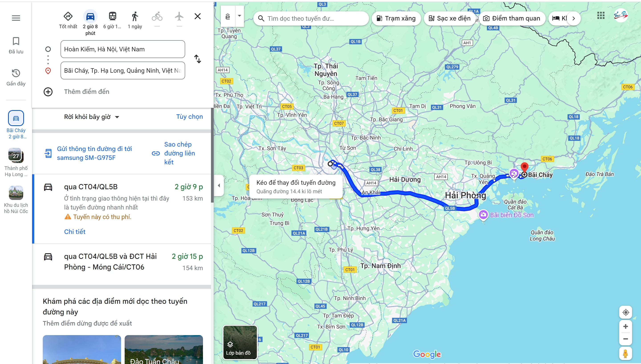Click the add destination plus icon
The width and height of the screenshot is (641, 364).
[48, 92]
